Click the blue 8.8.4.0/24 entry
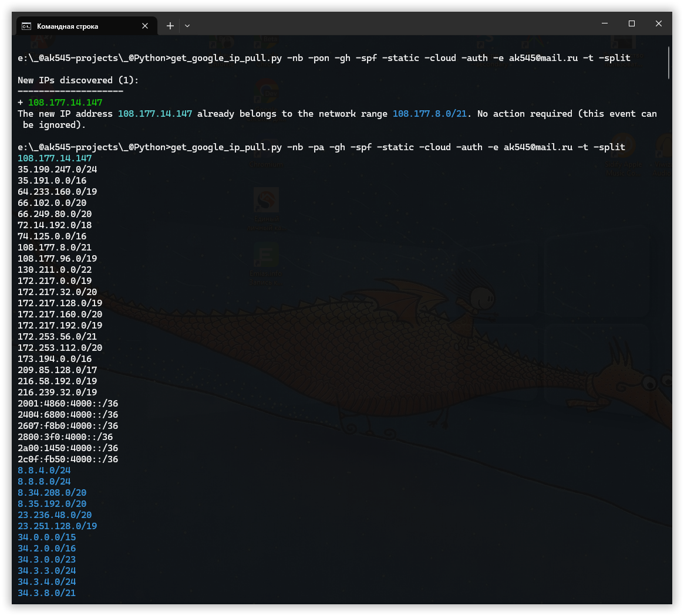This screenshot has width=684, height=616. [x=44, y=471]
